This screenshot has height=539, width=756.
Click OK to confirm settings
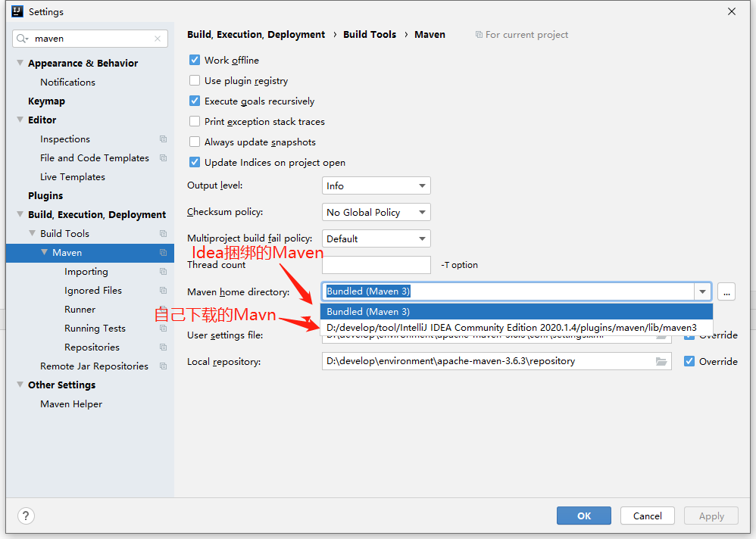point(584,516)
